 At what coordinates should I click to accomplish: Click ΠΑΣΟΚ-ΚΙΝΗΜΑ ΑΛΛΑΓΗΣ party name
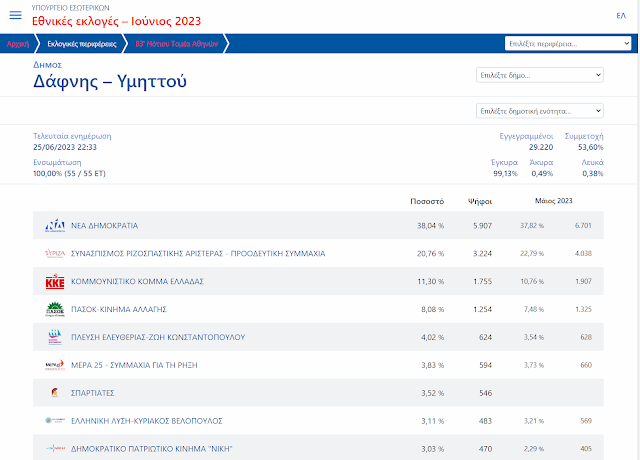pos(119,309)
